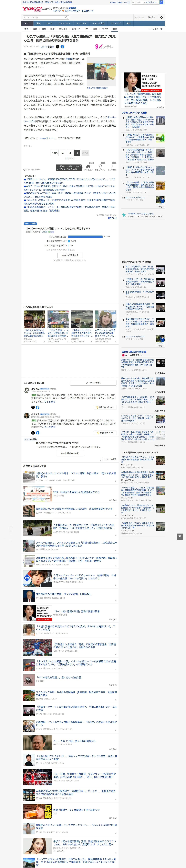Viewport: 186px width, 868px height.
Task: Open the トップ main tab
Action: tap(27, 23)
